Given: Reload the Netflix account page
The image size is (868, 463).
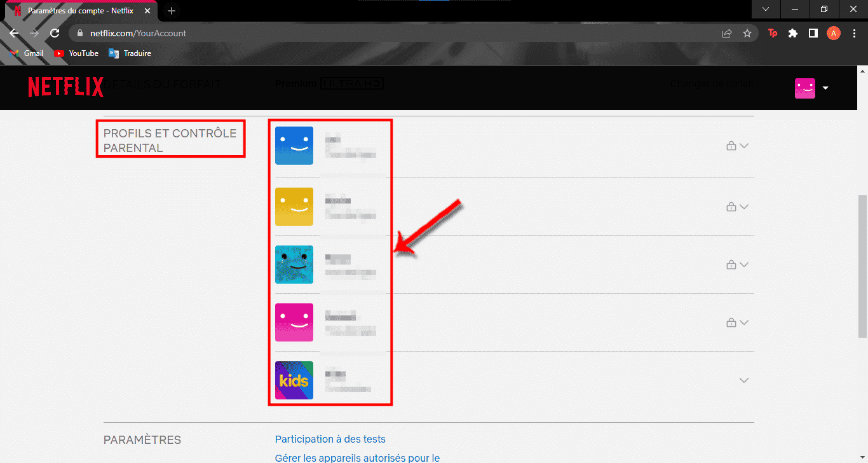Looking at the screenshot, I should pos(55,33).
